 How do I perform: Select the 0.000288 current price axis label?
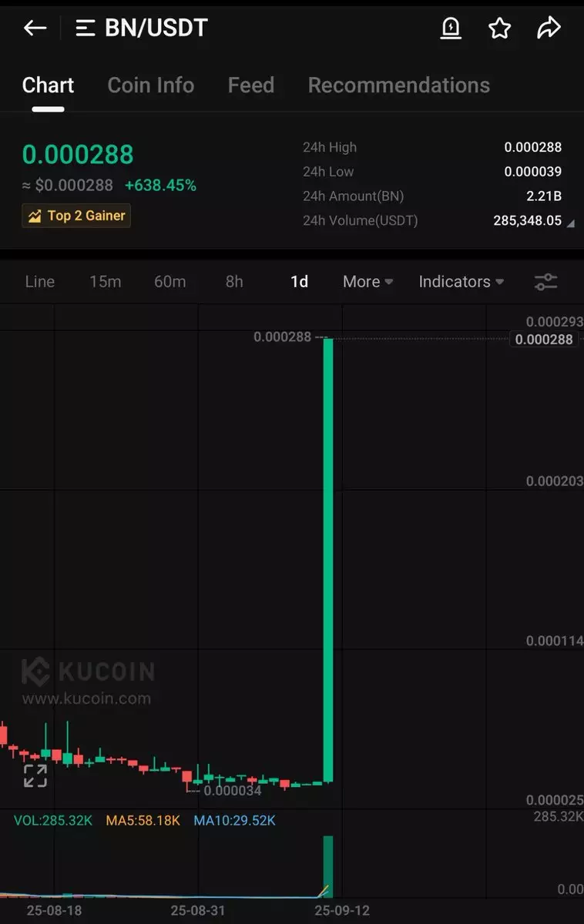pyautogui.click(x=543, y=340)
